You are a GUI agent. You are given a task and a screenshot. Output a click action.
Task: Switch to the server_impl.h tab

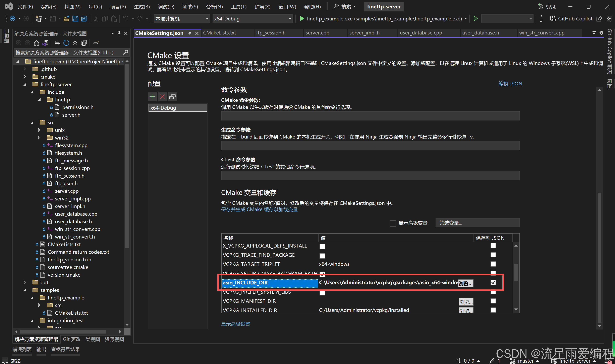(x=364, y=33)
